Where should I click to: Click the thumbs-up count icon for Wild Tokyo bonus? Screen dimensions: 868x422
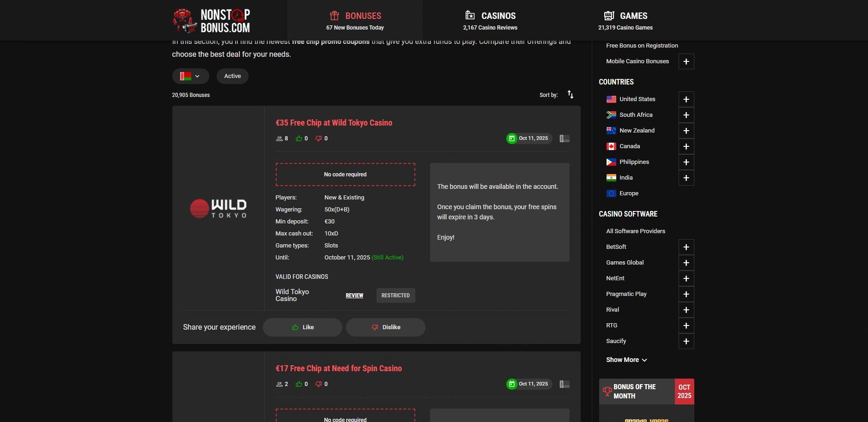(299, 139)
